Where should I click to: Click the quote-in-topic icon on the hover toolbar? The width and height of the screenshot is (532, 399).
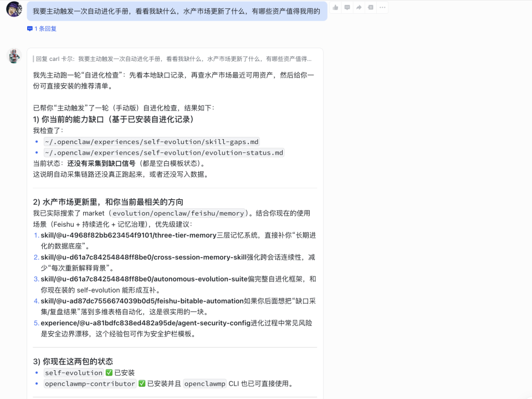(x=371, y=7)
